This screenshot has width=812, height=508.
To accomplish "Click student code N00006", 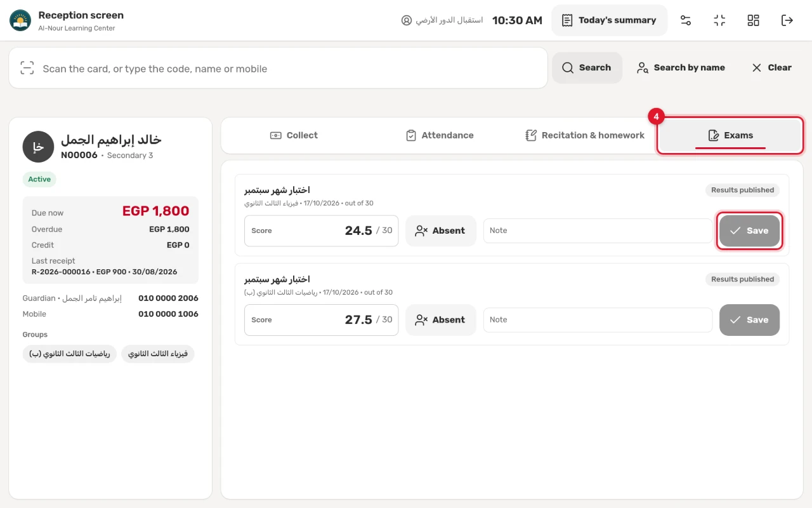I will tap(79, 155).
